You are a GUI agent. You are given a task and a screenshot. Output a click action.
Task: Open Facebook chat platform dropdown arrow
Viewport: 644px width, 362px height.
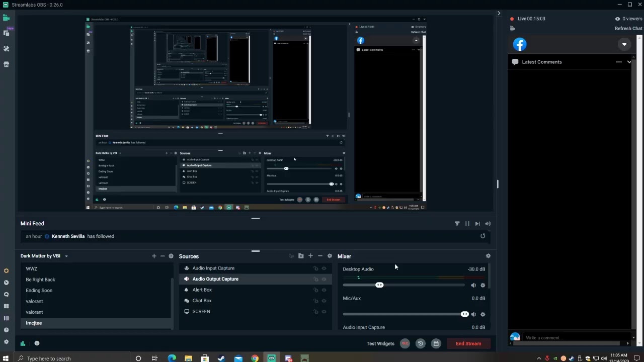(624, 44)
